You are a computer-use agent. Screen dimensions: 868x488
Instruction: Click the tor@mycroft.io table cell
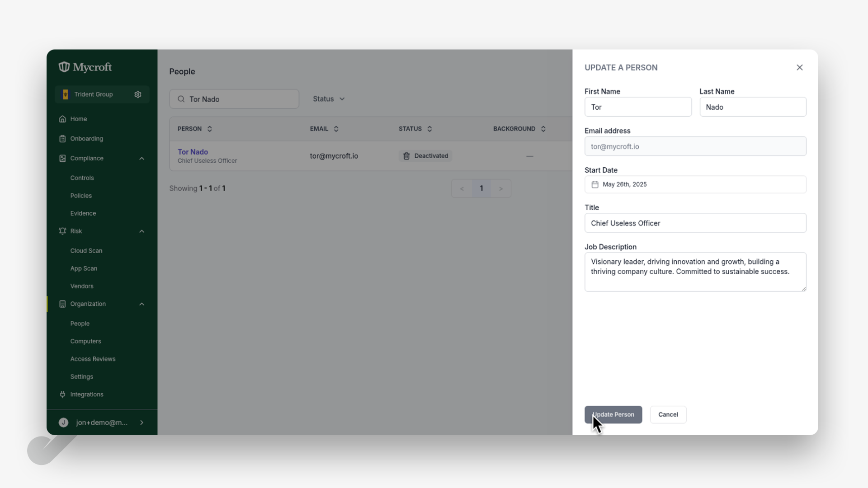[334, 156]
